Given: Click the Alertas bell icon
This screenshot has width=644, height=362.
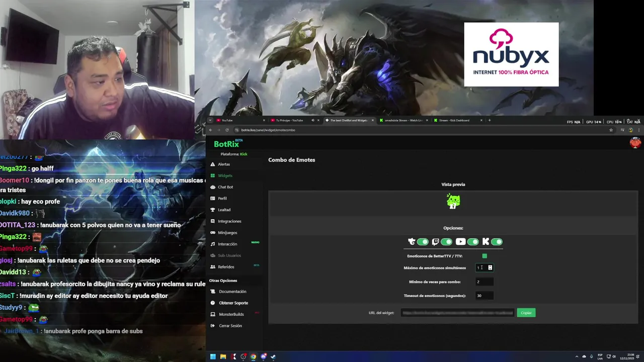Looking at the screenshot, I should click(x=213, y=164).
